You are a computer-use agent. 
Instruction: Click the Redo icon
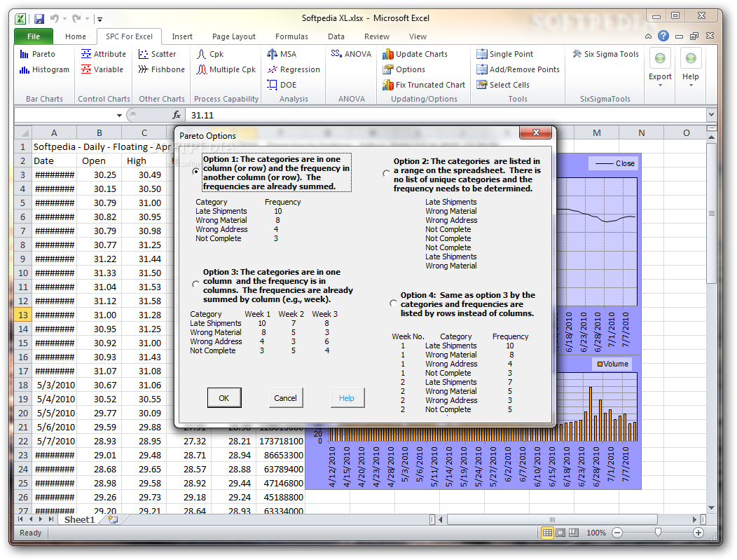(76, 19)
